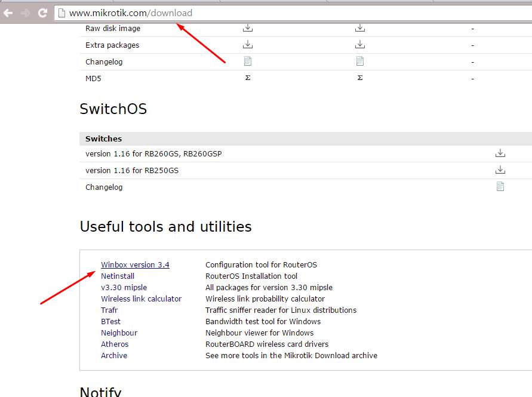Download Raw disk image in first column
Screen dimensions: 532x397
pyautogui.click(x=248, y=28)
